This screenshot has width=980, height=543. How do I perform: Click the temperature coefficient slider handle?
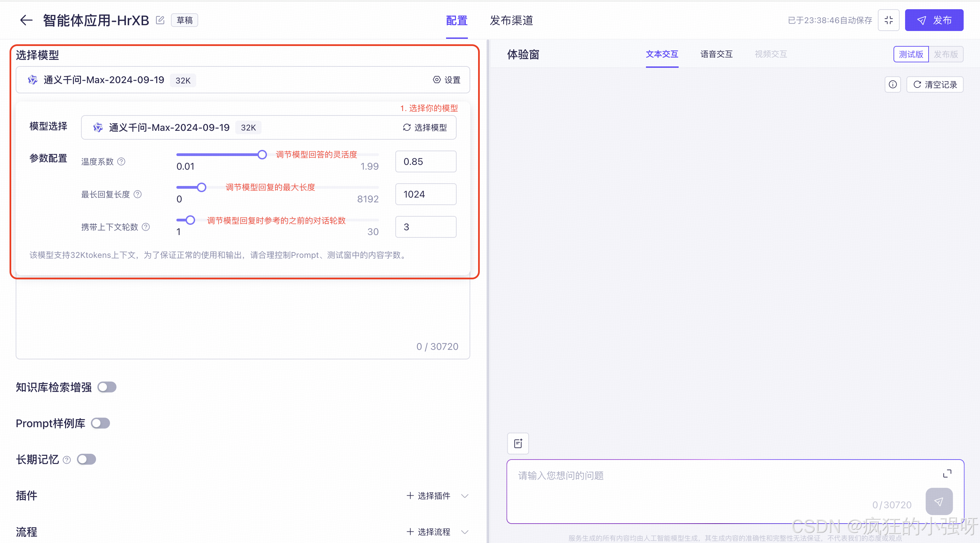(262, 155)
